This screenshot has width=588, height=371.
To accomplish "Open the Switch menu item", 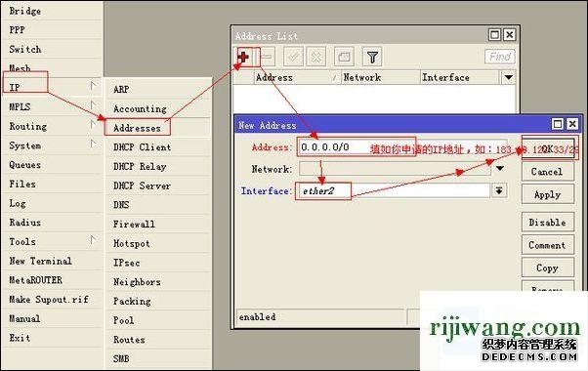I will 52,49.
